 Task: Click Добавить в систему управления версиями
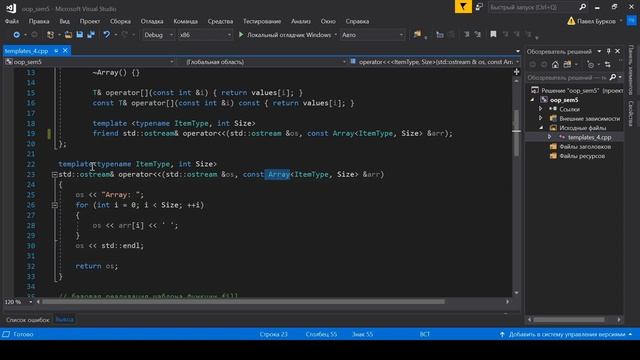(x=567, y=334)
